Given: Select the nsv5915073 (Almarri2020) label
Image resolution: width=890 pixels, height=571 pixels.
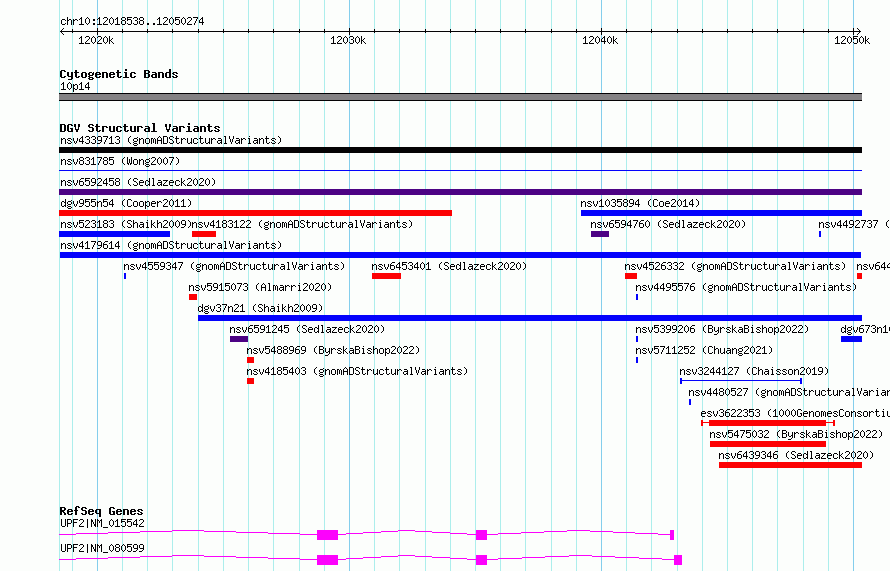Looking at the screenshot, I should [260, 287].
